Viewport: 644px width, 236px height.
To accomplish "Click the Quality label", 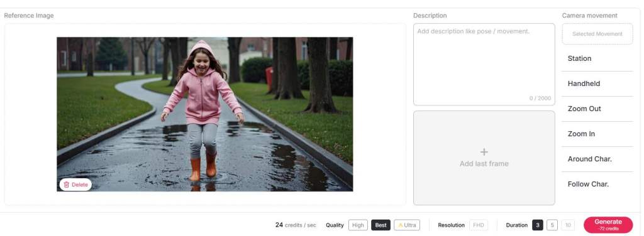I will coord(335,225).
